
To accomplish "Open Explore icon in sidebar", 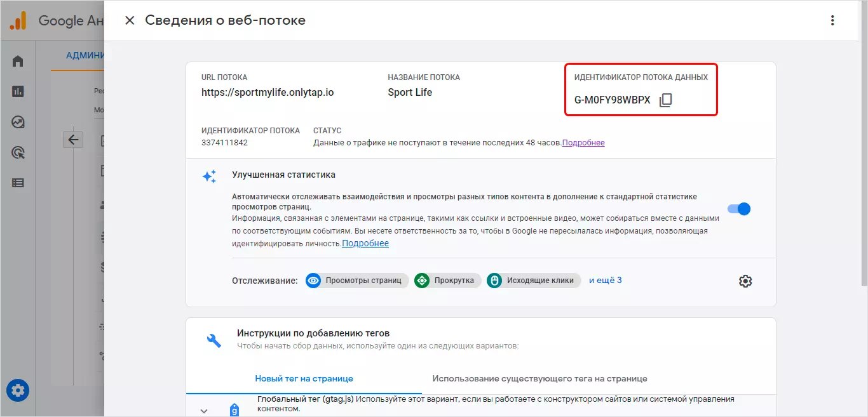I will tap(18, 122).
